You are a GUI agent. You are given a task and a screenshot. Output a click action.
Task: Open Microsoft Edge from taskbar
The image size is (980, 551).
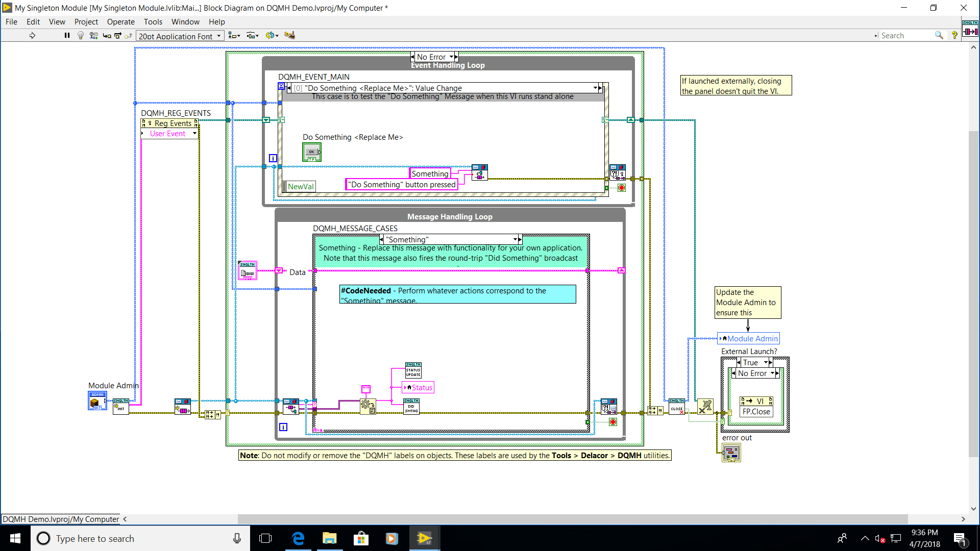[x=298, y=538]
